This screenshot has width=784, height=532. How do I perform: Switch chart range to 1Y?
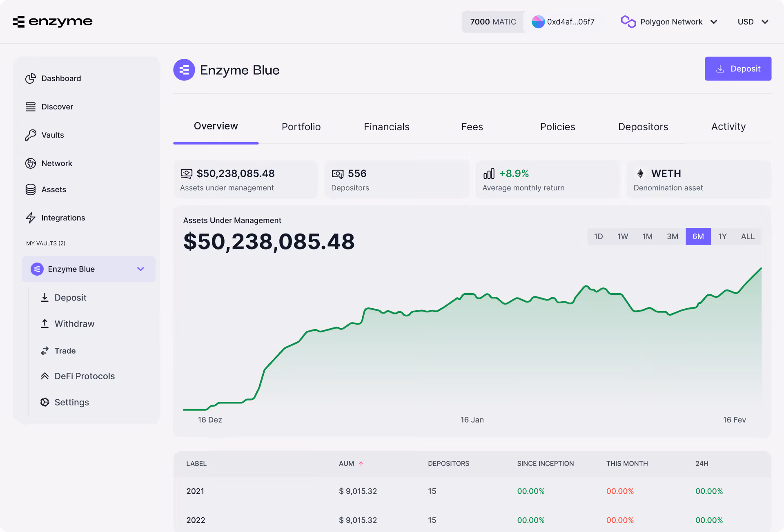pyautogui.click(x=722, y=236)
